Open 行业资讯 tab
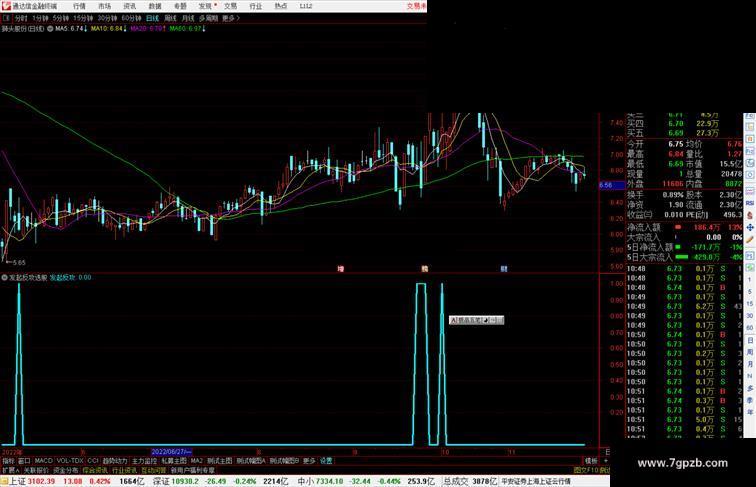Viewport: 756px width, 487px height. (124, 470)
